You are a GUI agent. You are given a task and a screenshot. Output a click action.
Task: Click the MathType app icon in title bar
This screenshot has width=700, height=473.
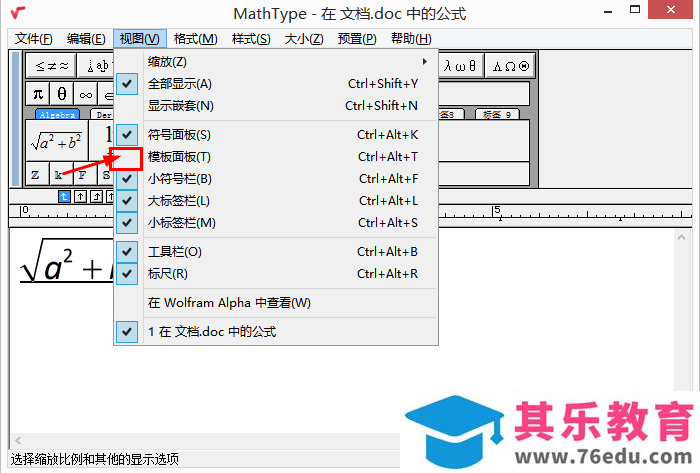pyautogui.click(x=18, y=12)
